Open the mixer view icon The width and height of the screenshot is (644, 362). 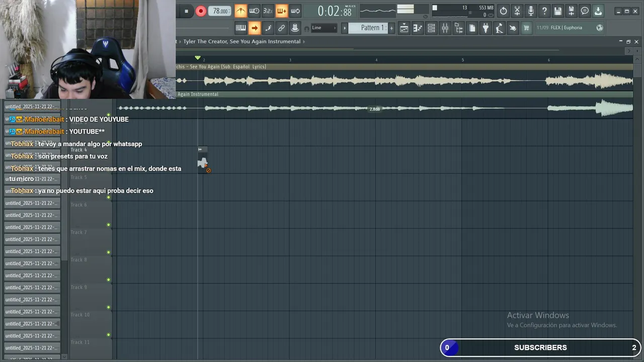coord(445,28)
